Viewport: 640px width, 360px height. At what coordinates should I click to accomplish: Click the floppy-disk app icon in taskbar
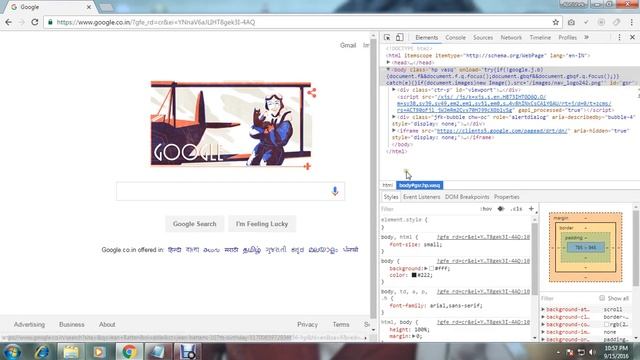coord(188,351)
